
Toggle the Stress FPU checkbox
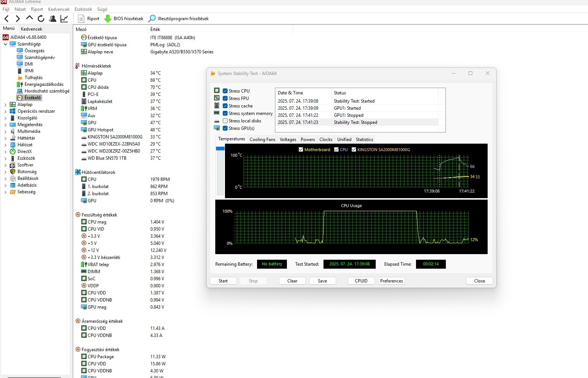click(225, 99)
